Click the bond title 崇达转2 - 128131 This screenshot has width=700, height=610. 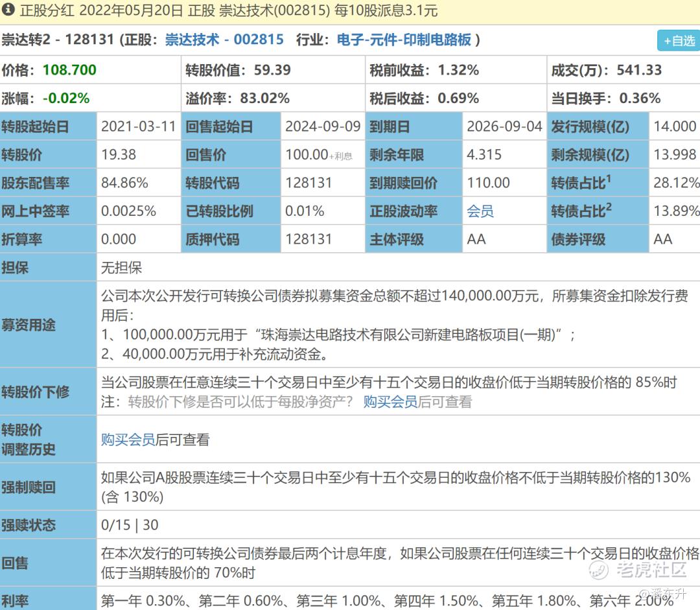coord(58,40)
